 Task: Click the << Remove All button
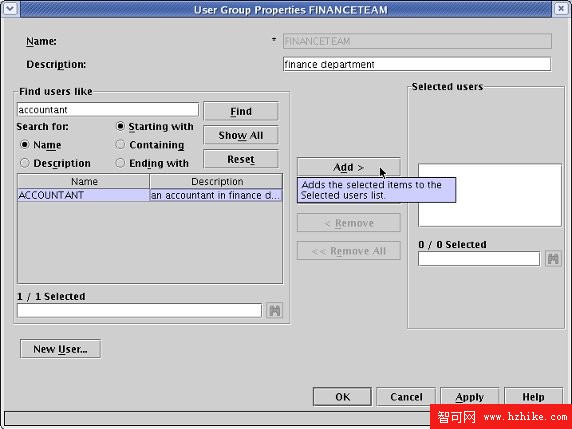coord(348,251)
